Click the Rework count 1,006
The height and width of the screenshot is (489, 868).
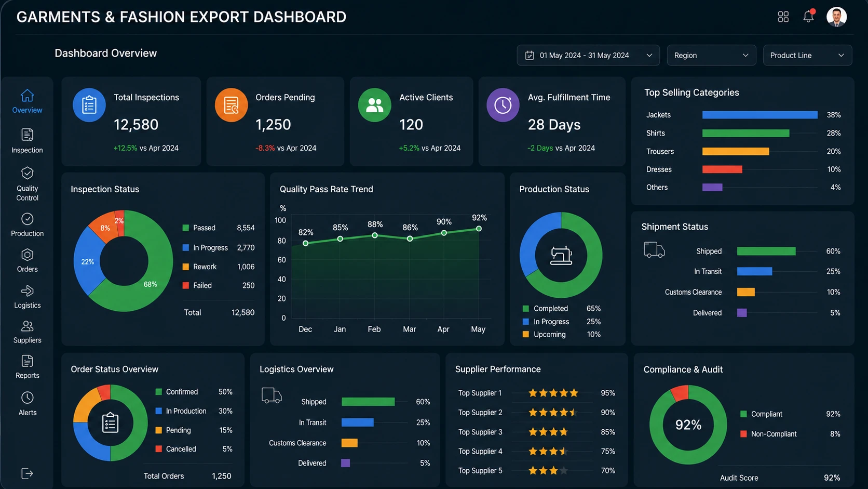[x=246, y=267]
